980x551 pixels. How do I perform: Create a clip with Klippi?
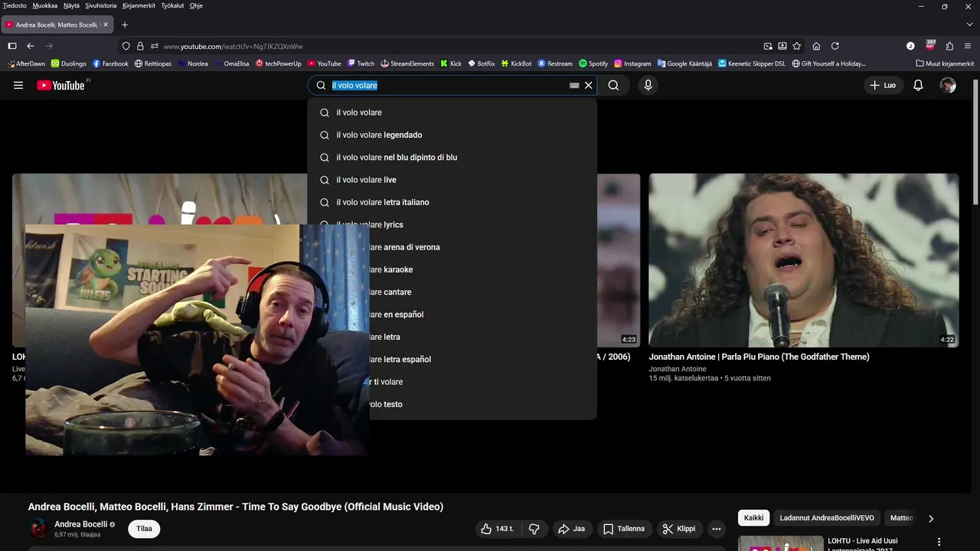[x=679, y=529]
